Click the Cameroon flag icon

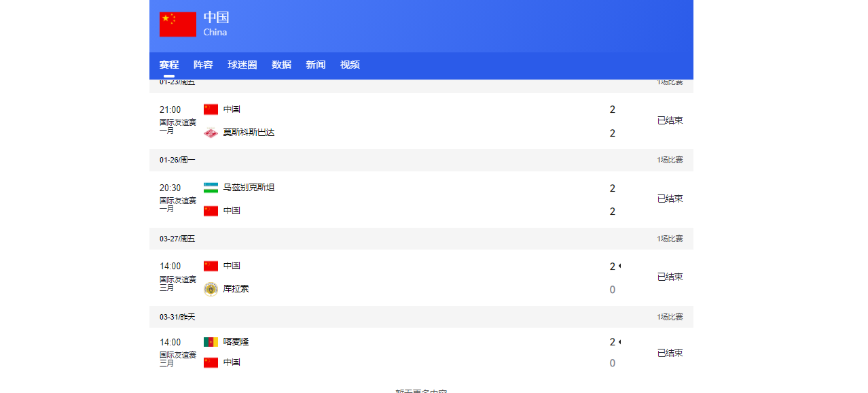[211, 342]
